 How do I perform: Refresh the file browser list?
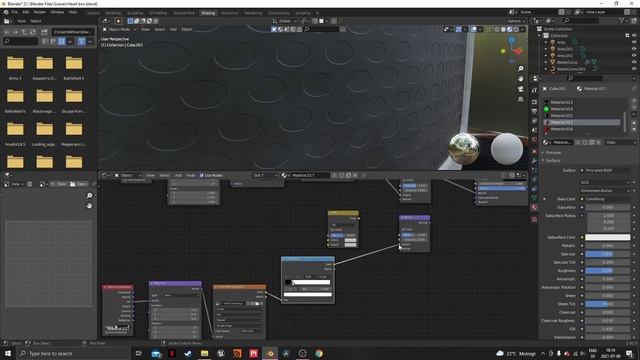[x=33, y=32]
